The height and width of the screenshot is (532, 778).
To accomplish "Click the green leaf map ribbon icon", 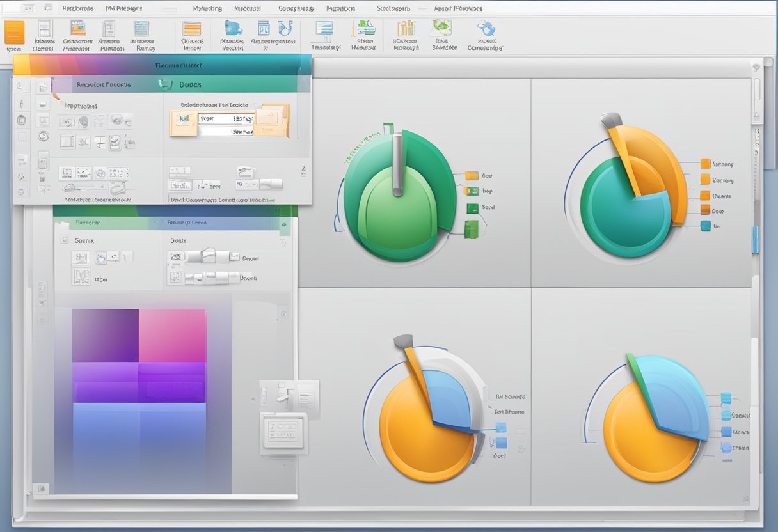I will [441, 28].
